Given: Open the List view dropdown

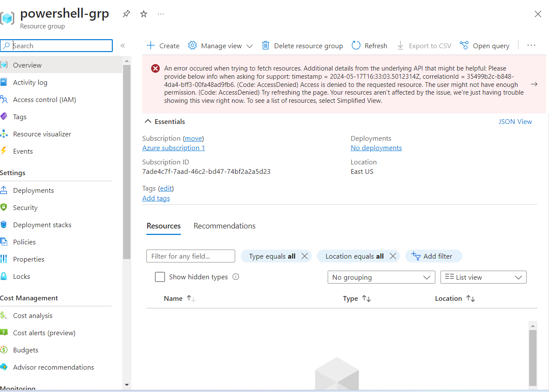Looking at the screenshot, I should pos(484,277).
